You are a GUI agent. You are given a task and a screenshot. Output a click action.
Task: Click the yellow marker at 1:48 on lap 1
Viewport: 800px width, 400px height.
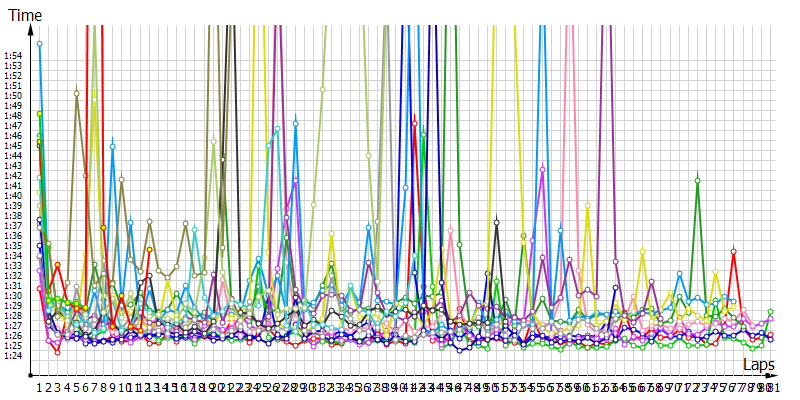(x=40, y=114)
